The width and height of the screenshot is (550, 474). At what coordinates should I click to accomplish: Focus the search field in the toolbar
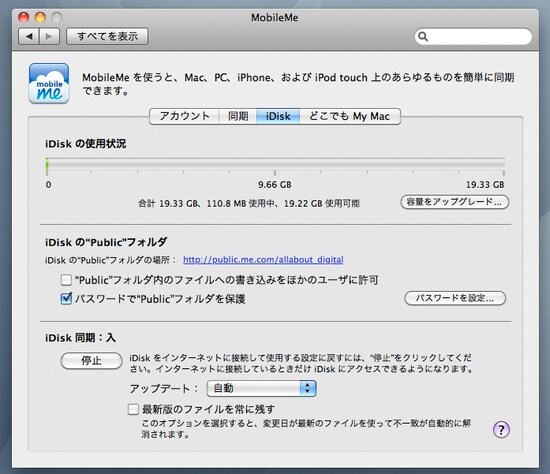(x=473, y=36)
